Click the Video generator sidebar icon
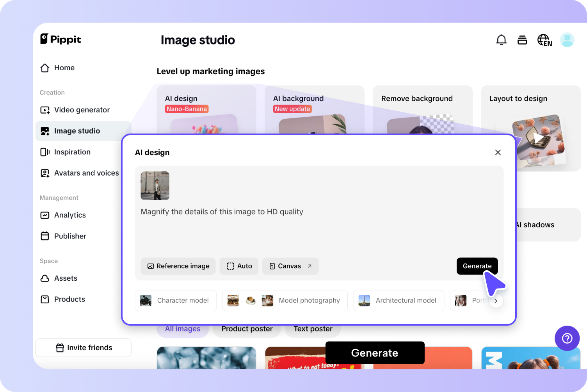The image size is (587, 392). (45, 110)
